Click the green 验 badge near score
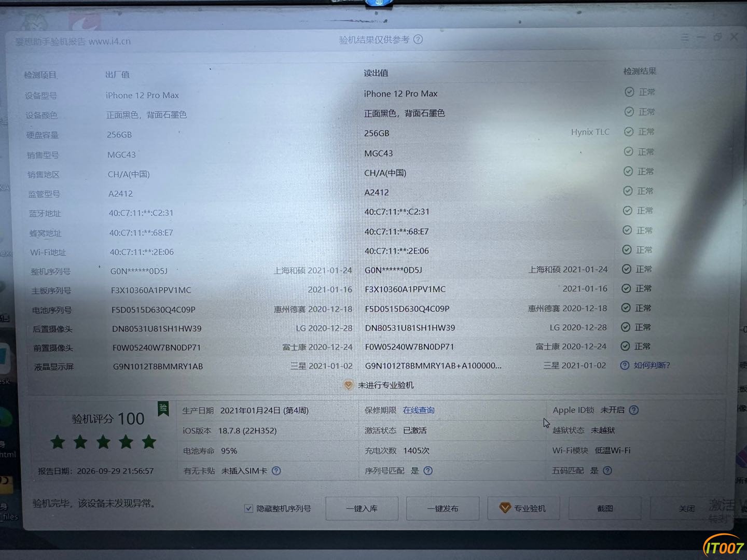747x560 pixels. [163, 409]
